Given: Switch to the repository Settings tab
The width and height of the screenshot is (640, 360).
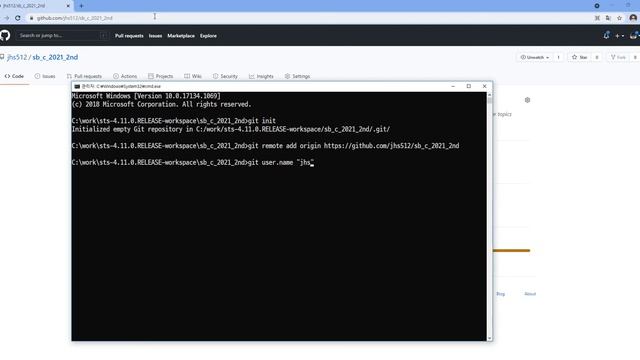Looking at the screenshot, I should (x=297, y=76).
